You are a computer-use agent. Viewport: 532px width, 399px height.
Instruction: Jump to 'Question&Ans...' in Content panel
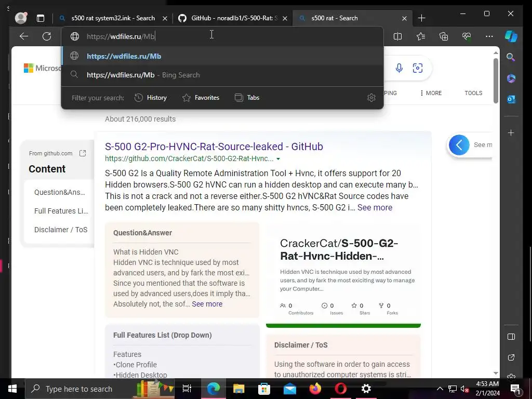pyautogui.click(x=60, y=192)
